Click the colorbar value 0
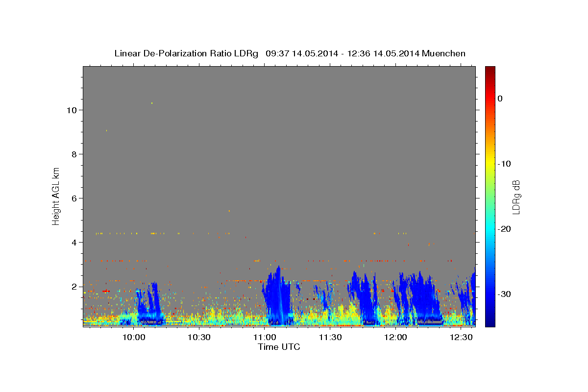 pos(500,98)
